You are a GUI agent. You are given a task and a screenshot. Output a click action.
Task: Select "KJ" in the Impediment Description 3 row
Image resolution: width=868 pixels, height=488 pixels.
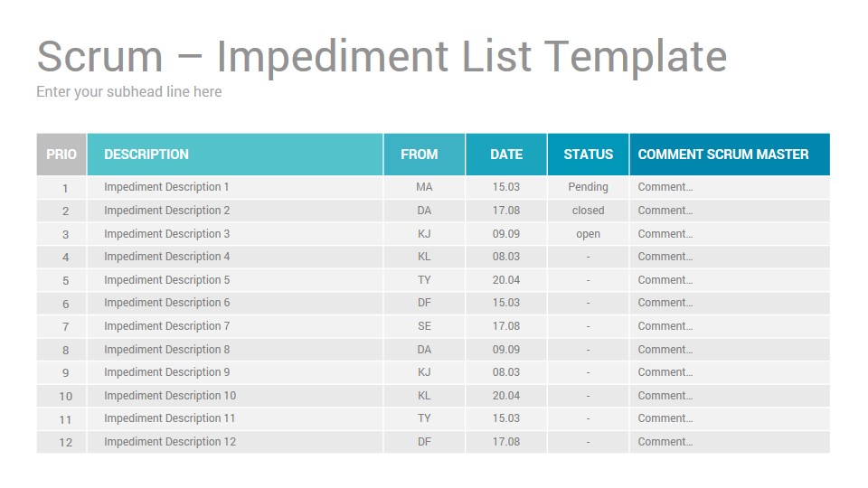424,233
